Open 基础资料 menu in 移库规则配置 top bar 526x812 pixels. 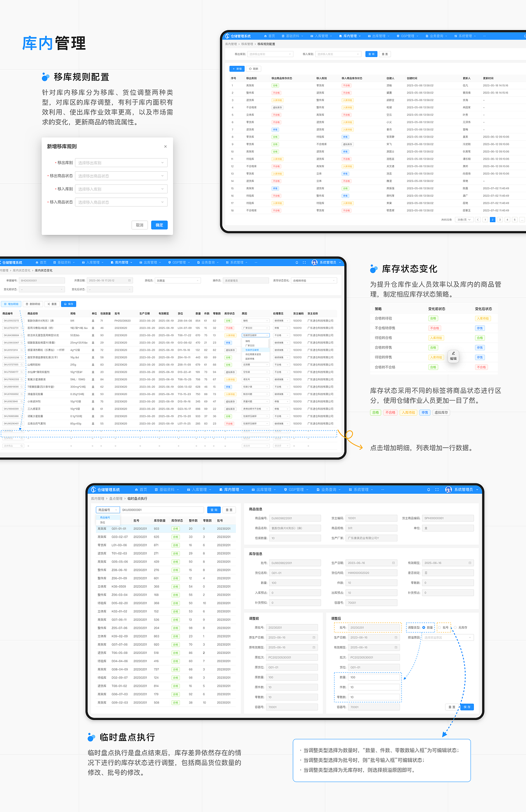293,36
